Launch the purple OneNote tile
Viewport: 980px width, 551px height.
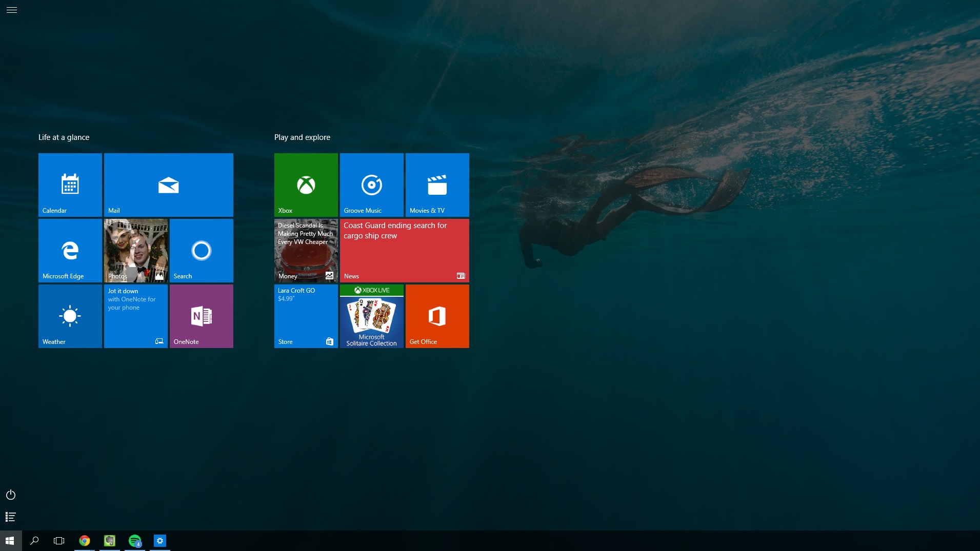(202, 316)
